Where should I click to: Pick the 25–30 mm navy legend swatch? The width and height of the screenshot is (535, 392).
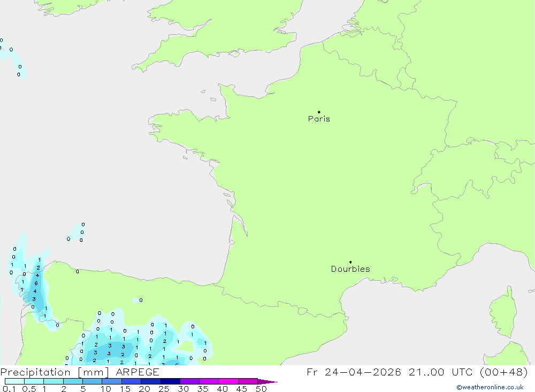point(170,381)
